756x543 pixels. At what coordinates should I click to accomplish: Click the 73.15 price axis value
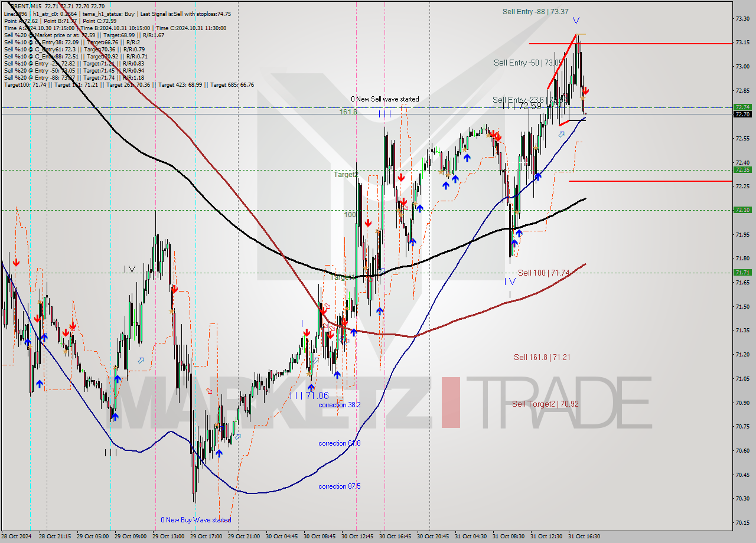[x=742, y=42]
